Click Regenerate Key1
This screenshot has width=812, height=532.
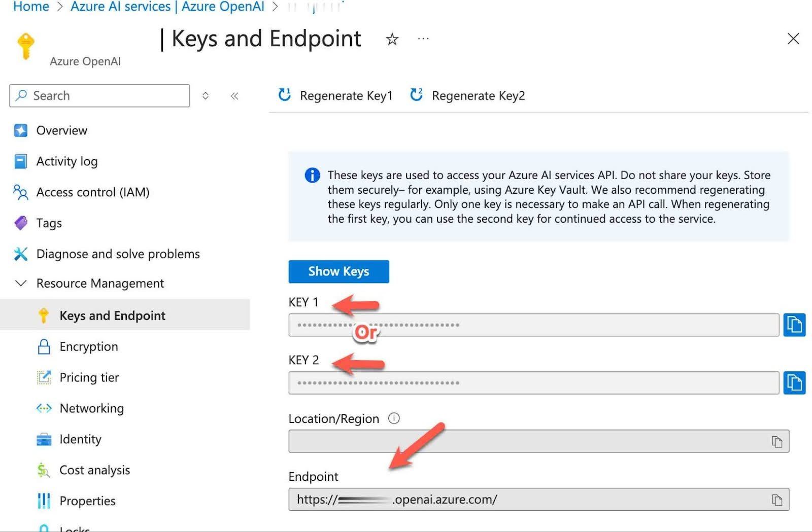coord(336,95)
